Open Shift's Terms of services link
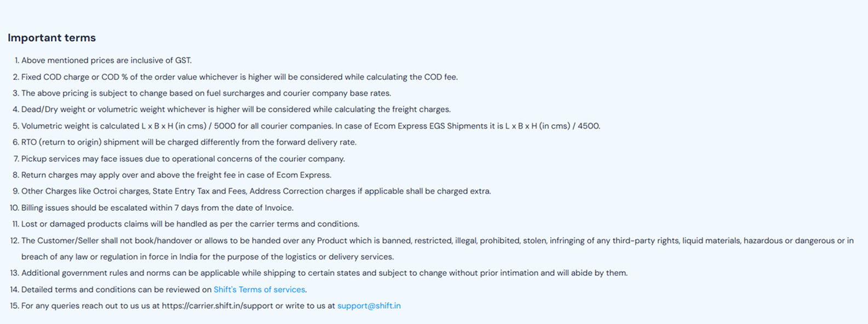This screenshot has width=868, height=324. pos(259,290)
